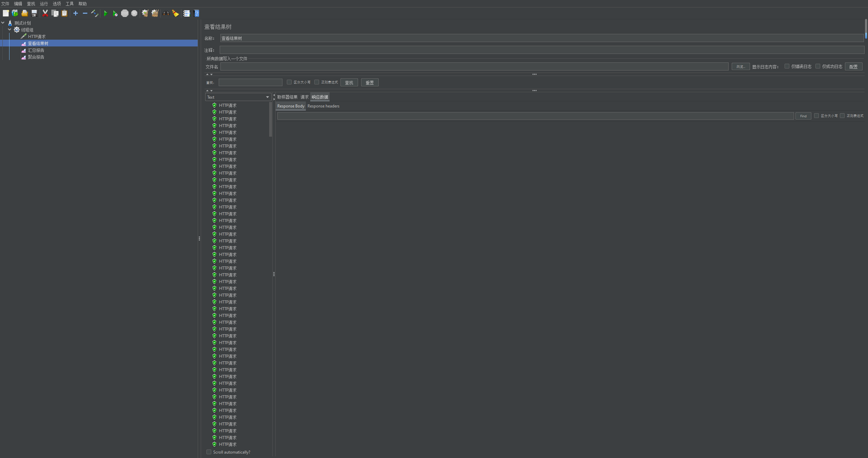
Task: Click the scissors Cut icon
Action: coord(45,14)
